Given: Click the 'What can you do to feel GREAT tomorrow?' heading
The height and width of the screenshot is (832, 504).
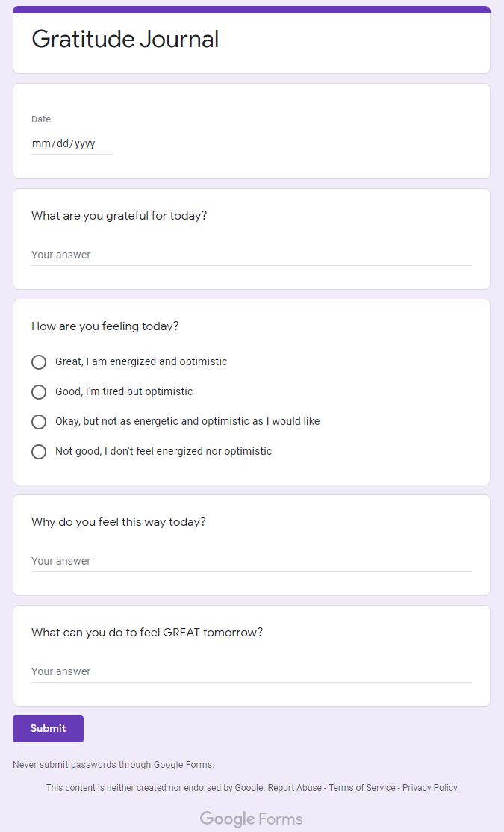Looking at the screenshot, I should click(x=147, y=633).
